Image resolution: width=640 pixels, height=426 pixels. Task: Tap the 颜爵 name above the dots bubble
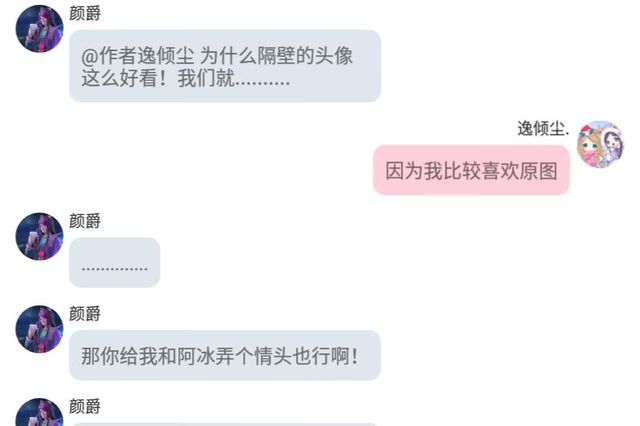point(84,221)
